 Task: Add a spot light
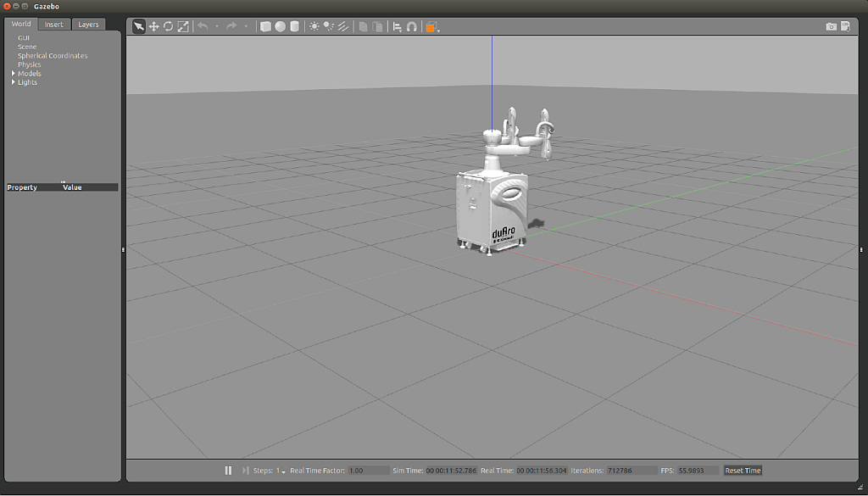coord(329,26)
